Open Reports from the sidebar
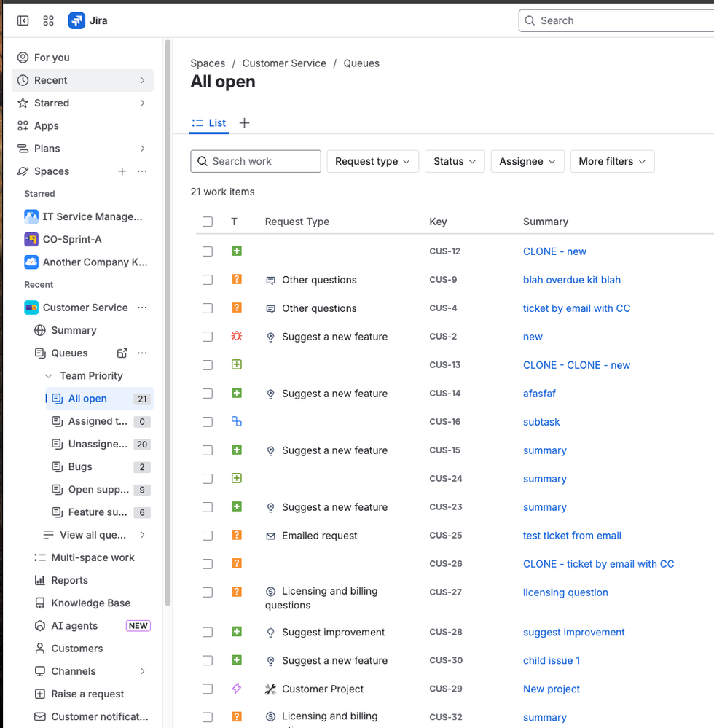Viewport: 714px width, 728px height. pyautogui.click(x=70, y=580)
